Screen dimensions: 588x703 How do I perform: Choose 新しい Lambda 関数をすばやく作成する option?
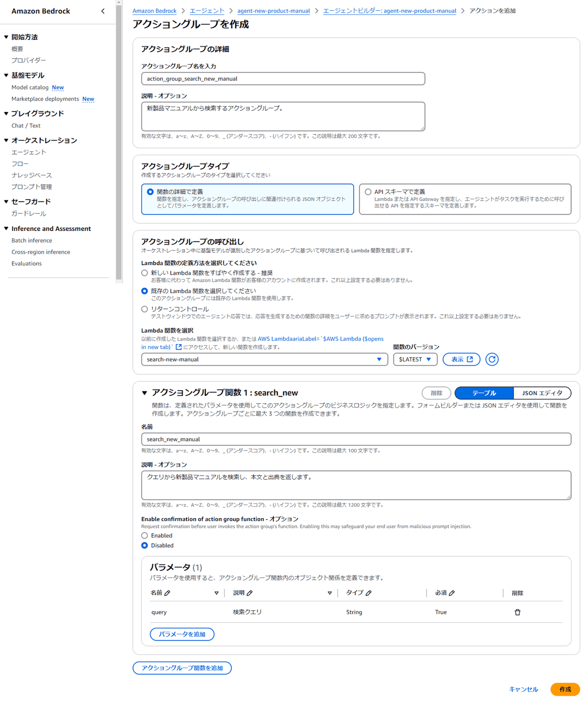tap(145, 273)
